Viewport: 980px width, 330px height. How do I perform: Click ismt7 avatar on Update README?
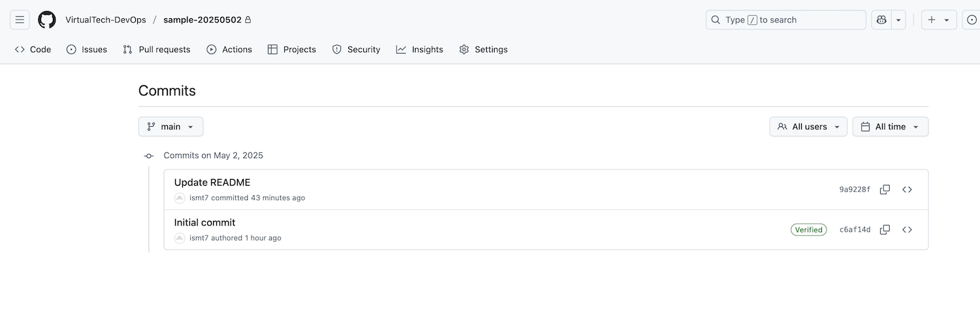click(x=180, y=198)
